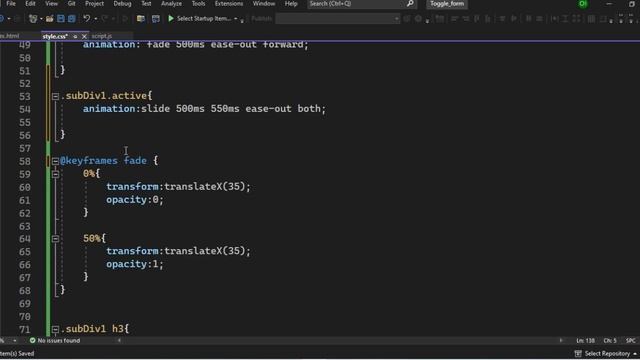Click the Solution Explorer folder view icon
The height and width of the screenshot is (360, 640).
click(x=140, y=19)
